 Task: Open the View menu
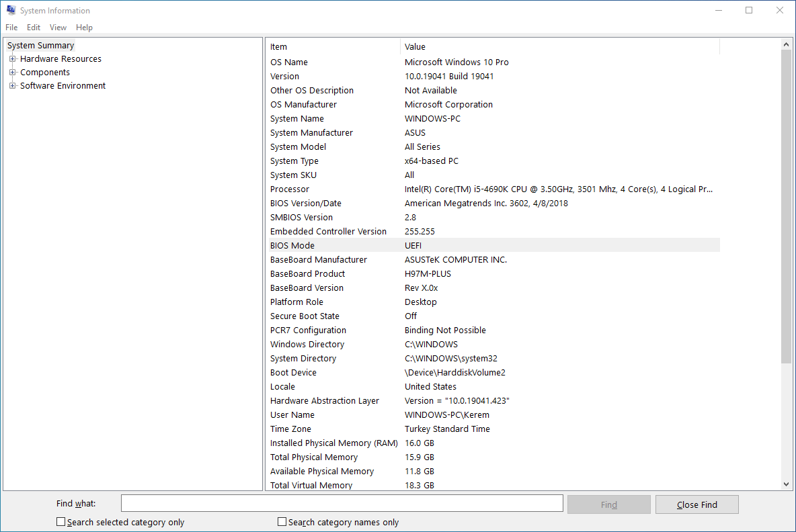(x=58, y=28)
